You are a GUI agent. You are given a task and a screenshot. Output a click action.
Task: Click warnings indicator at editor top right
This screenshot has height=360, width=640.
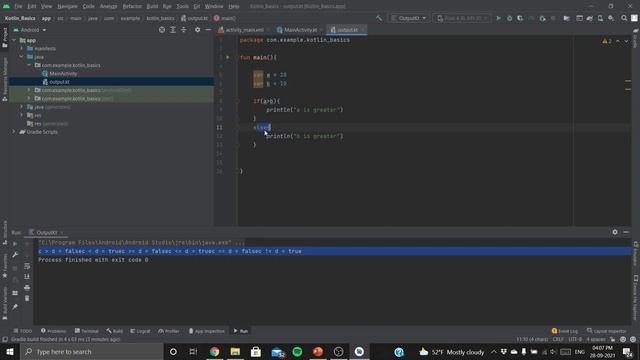(607, 41)
